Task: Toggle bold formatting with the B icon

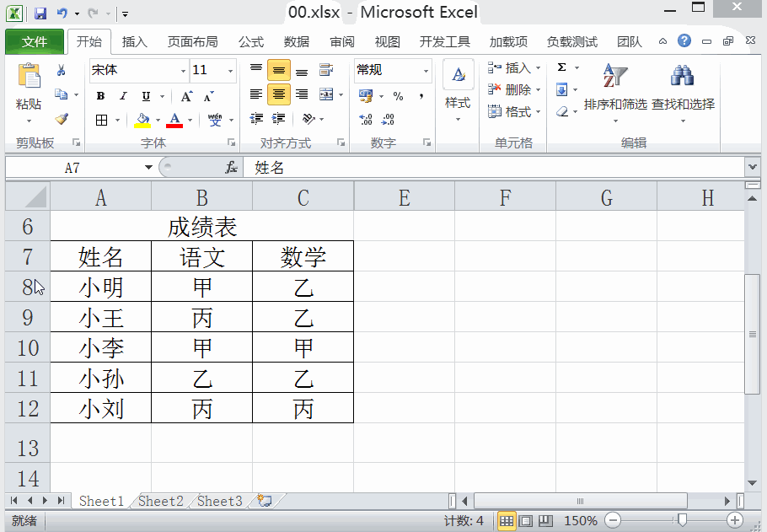Action: 99,96
